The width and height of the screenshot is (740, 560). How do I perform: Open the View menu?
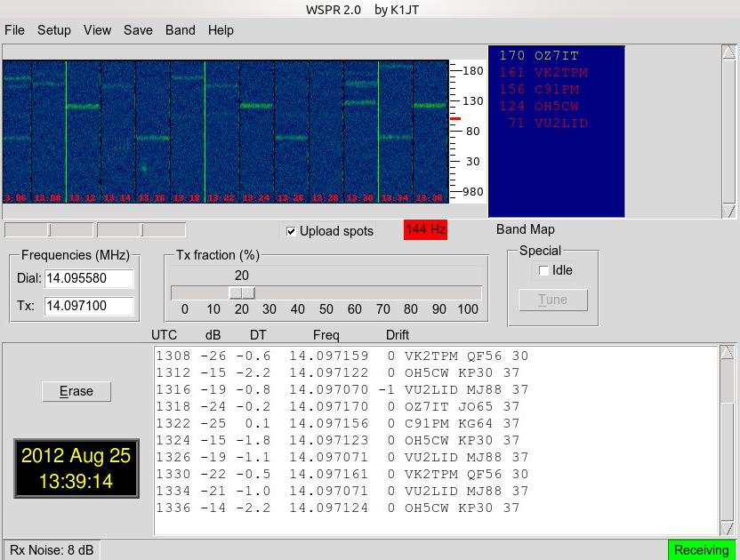click(97, 30)
